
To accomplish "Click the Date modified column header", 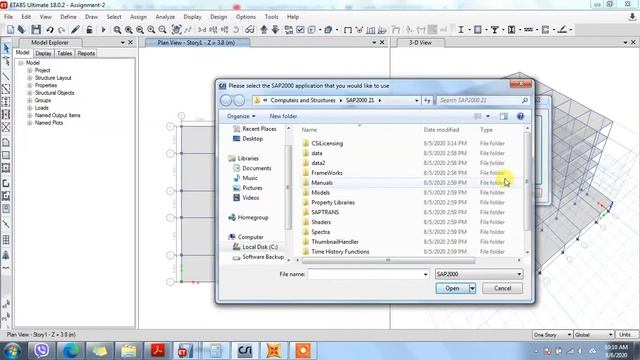I will 441,130.
